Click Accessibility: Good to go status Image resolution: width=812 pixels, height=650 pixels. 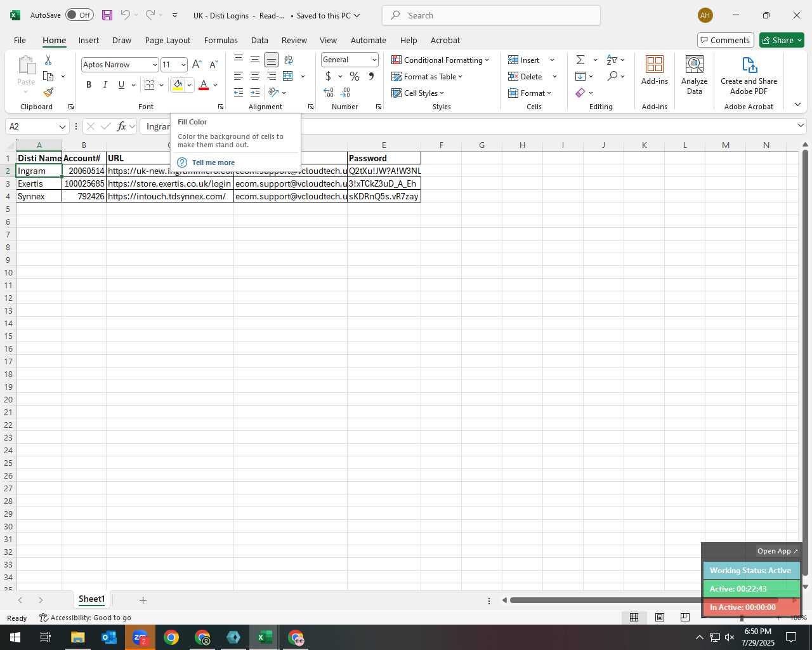[x=85, y=618]
